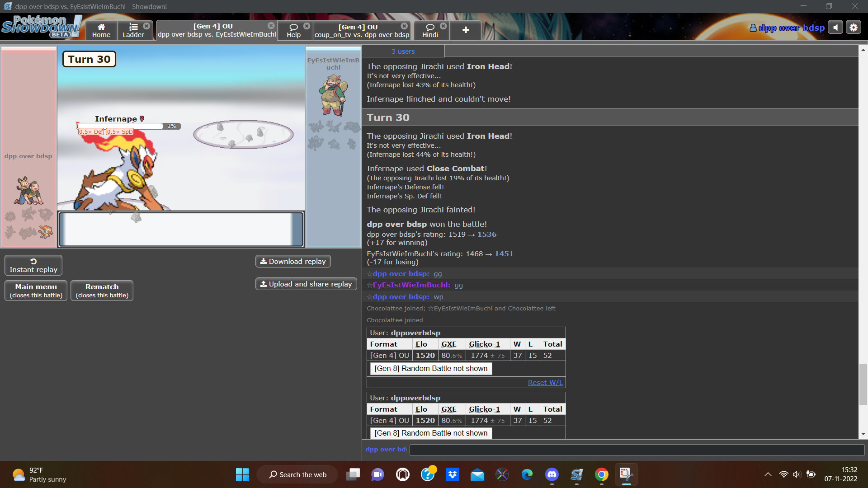Open the Hindi chat room tab
Image resolution: width=868 pixels, height=488 pixels.
click(x=430, y=31)
